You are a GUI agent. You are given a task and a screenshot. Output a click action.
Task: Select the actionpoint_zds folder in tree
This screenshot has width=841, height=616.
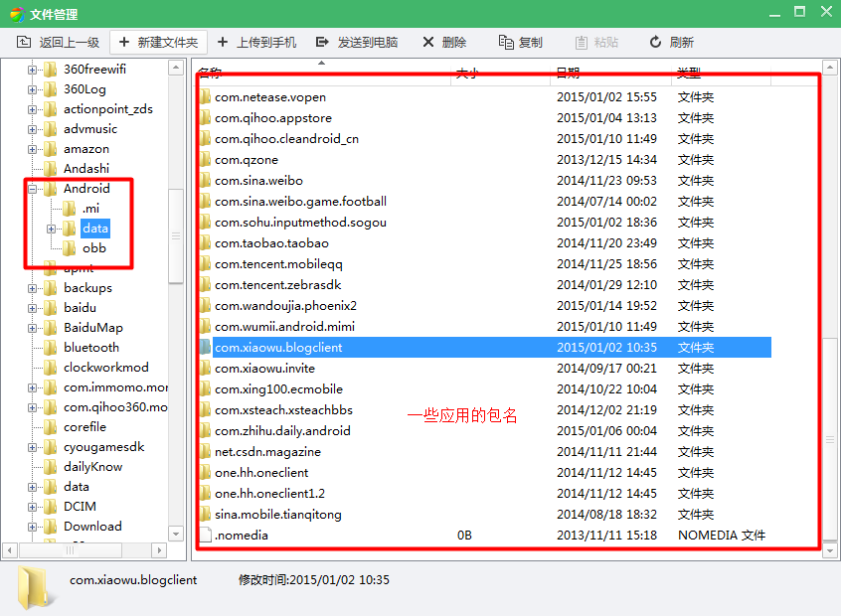(x=107, y=109)
